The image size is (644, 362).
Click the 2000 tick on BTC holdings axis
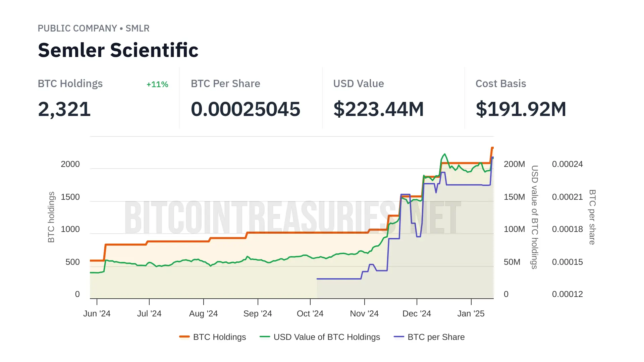click(x=70, y=164)
